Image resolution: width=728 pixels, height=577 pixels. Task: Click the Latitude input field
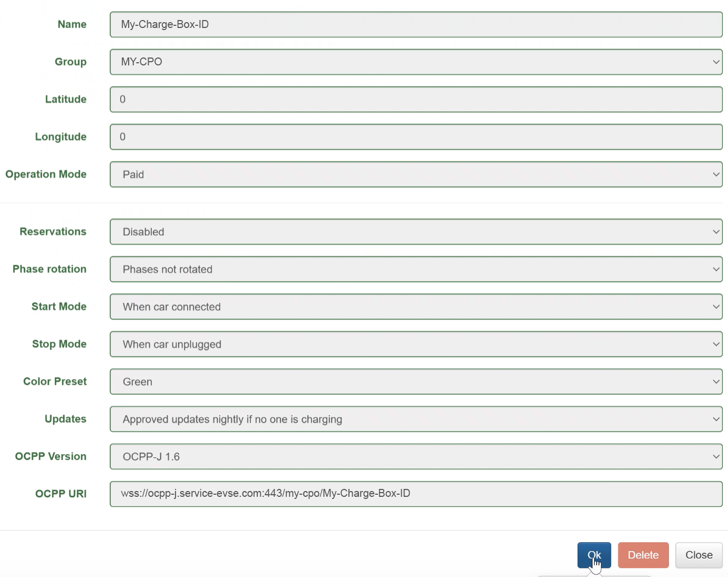[x=415, y=100]
